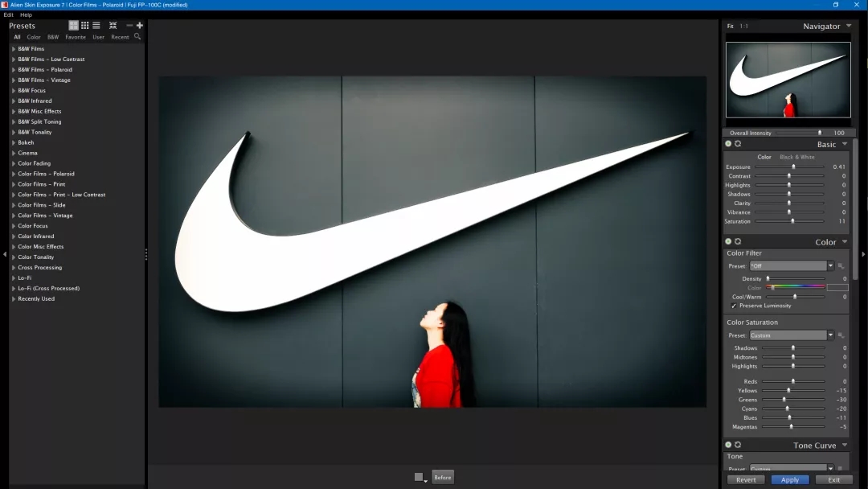Image resolution: width=868 pixels, height=489 pixels.
Task: Click the Apply button
Action: pyautogui.click(x=790, y=479)
